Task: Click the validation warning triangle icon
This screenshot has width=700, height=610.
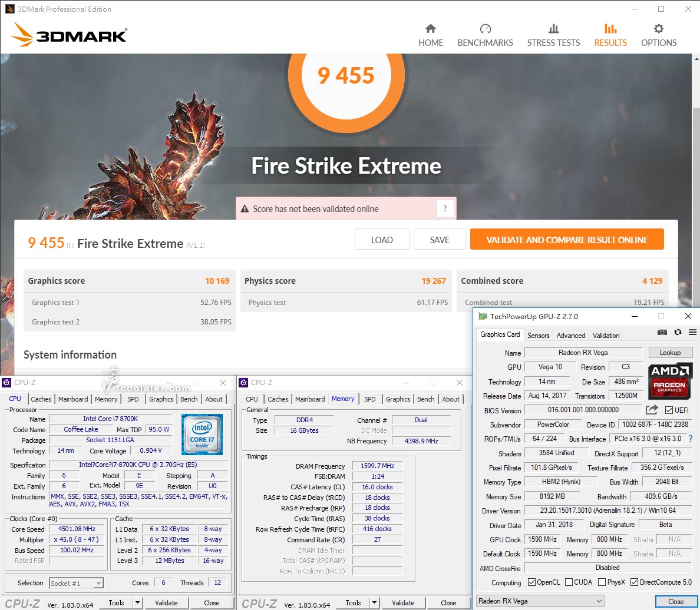Action: click(x=245, y=209)
